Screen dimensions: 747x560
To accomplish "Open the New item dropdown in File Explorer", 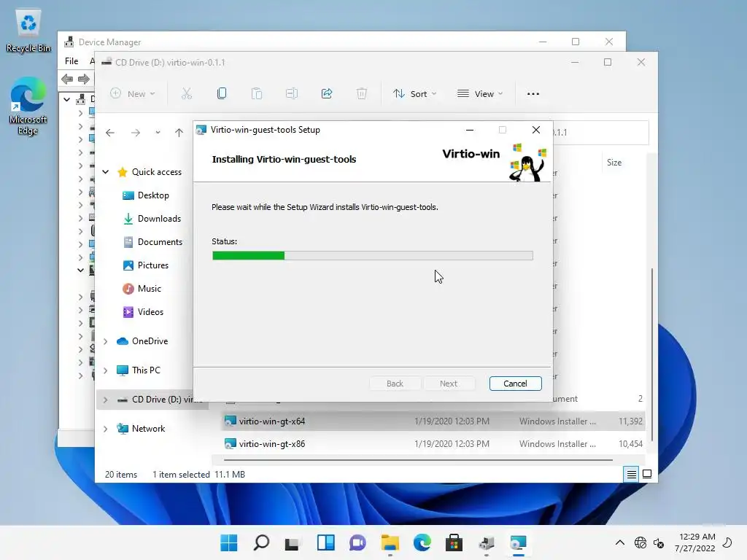I will point(133,94).
